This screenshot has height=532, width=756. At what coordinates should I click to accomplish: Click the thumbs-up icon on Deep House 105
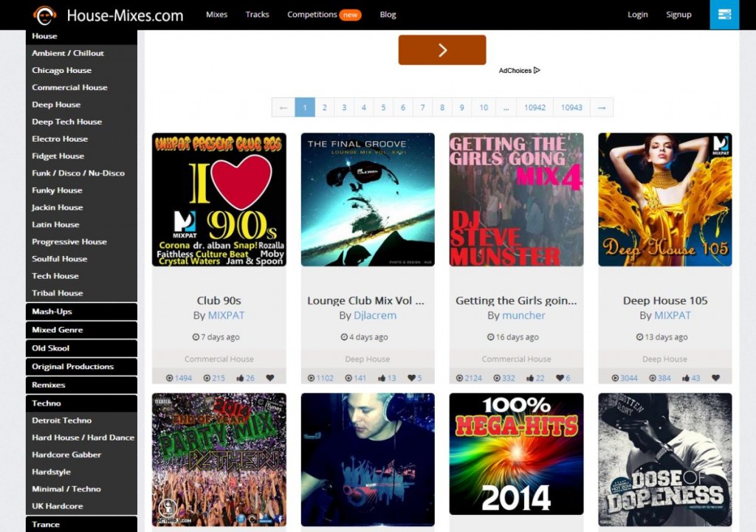click(x=686, y=379)
